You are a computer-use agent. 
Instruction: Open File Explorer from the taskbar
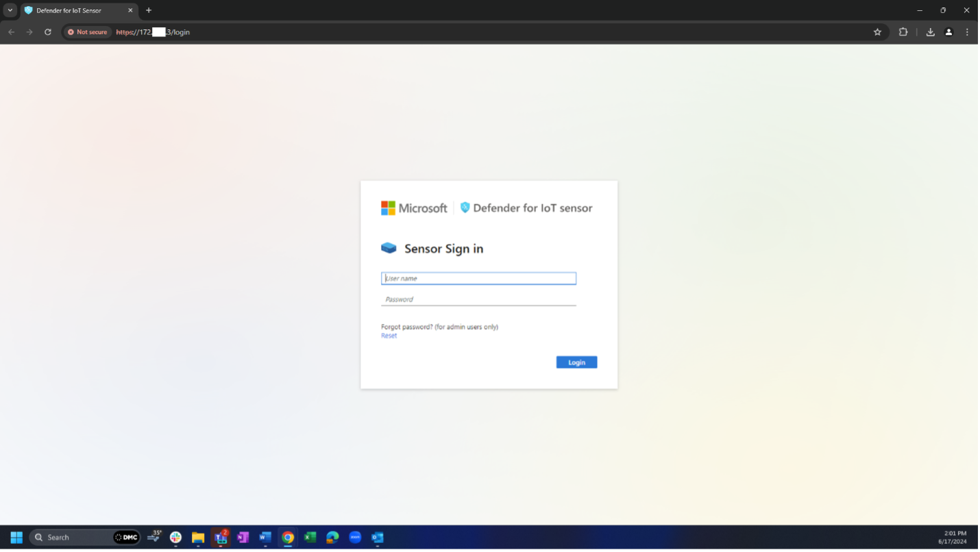pos(198,538)
